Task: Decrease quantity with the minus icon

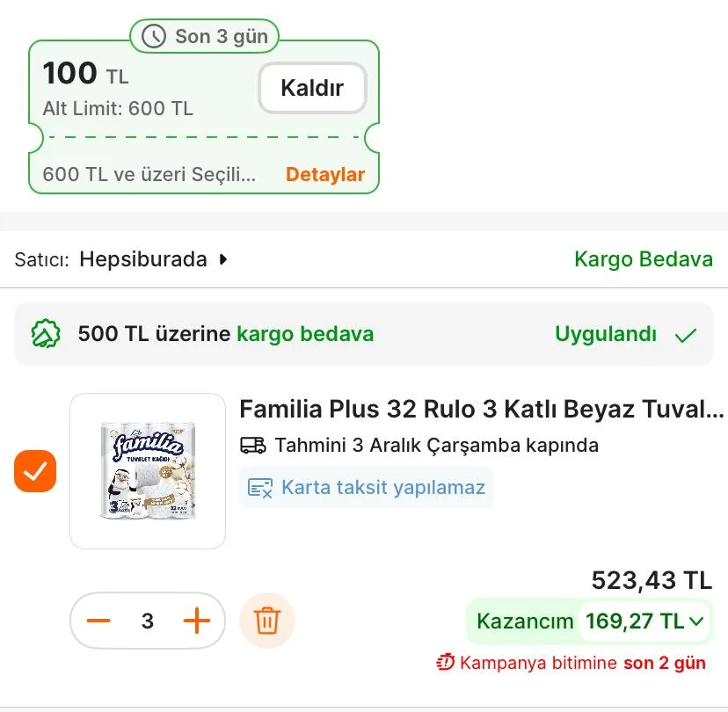Action: click(x=99, y=621)
